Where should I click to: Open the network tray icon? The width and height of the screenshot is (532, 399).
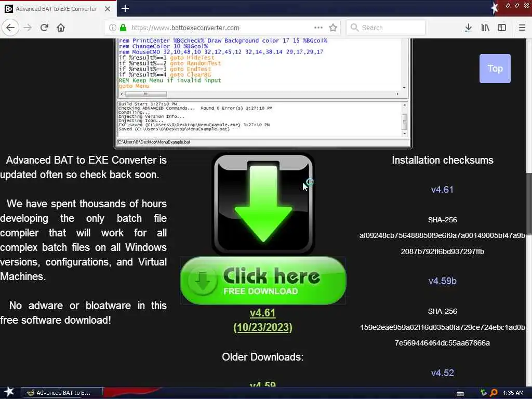tap(484, 393)
